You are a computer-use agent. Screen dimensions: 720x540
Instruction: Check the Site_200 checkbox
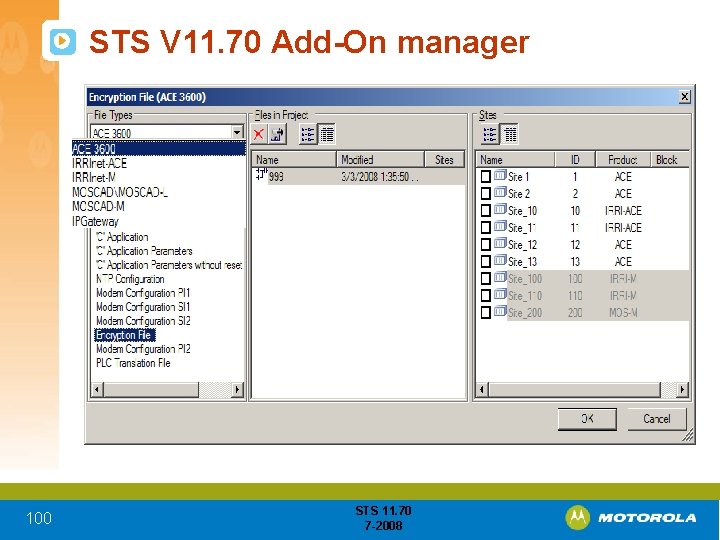[x=485, y=313]
